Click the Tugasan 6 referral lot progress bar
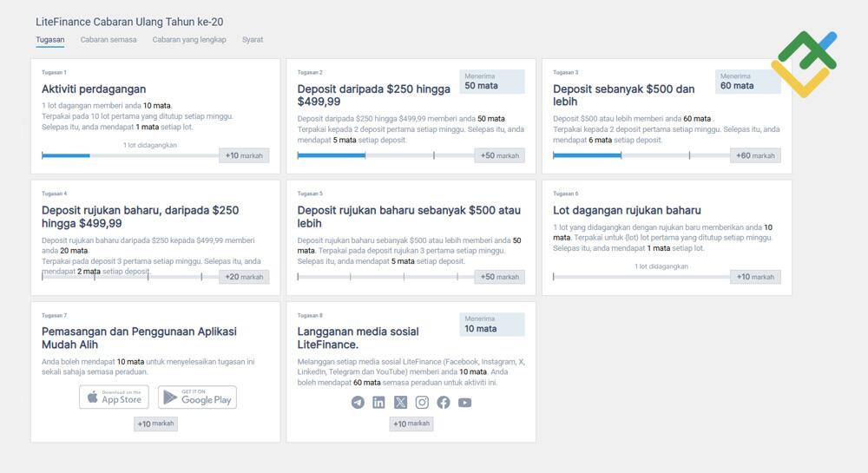The width and height of the screenshot is (868, 473). [x=641, y=277]
